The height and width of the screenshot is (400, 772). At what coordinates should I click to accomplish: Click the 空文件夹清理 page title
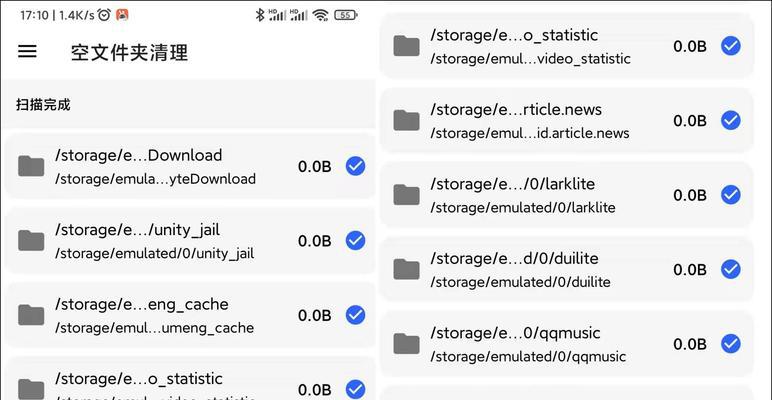[x=129, y=52]
